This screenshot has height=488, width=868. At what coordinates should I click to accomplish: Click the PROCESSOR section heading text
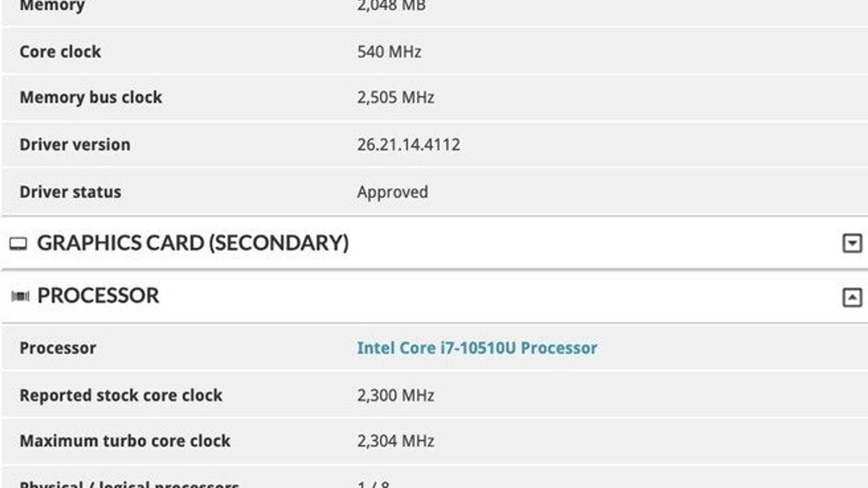[x=98, y=296]
